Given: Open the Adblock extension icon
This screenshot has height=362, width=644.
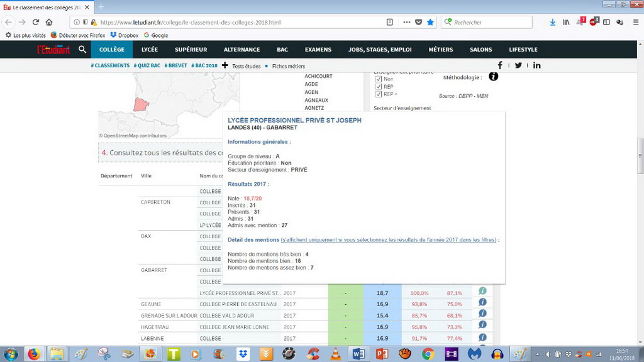Looking at the screenshot, I should pyautogui.click(x=593, y=22).
